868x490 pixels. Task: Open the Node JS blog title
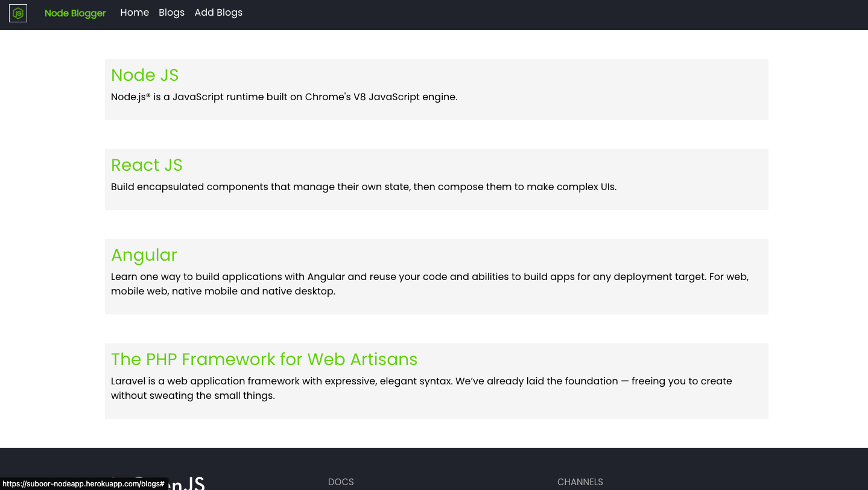click(145, 75)
